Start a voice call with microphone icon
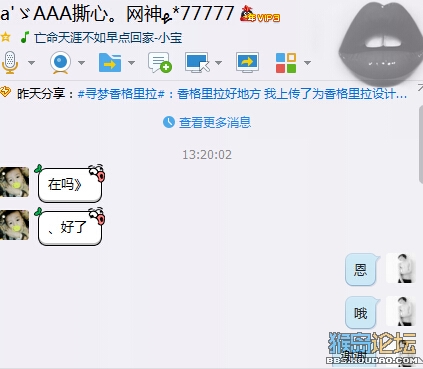Screen dimensions: 423x369 point(10,62)
